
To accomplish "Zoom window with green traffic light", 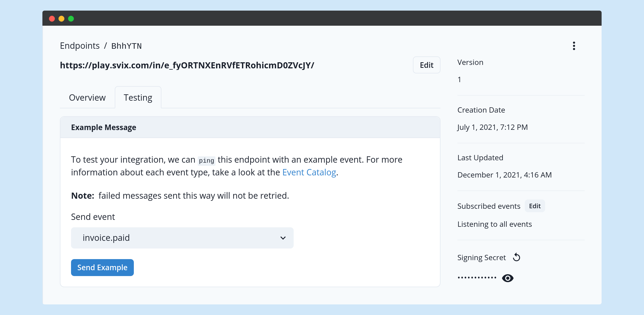I will [x=71, y=19].
